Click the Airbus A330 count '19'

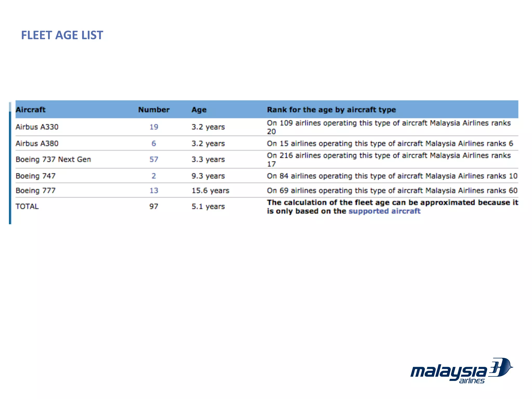[x=154, y=127]
